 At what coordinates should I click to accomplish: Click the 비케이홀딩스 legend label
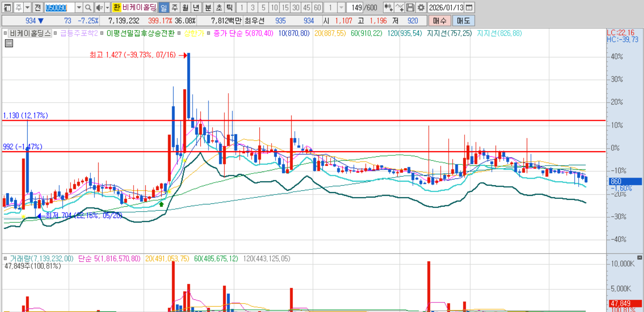(x=30, y=33)
